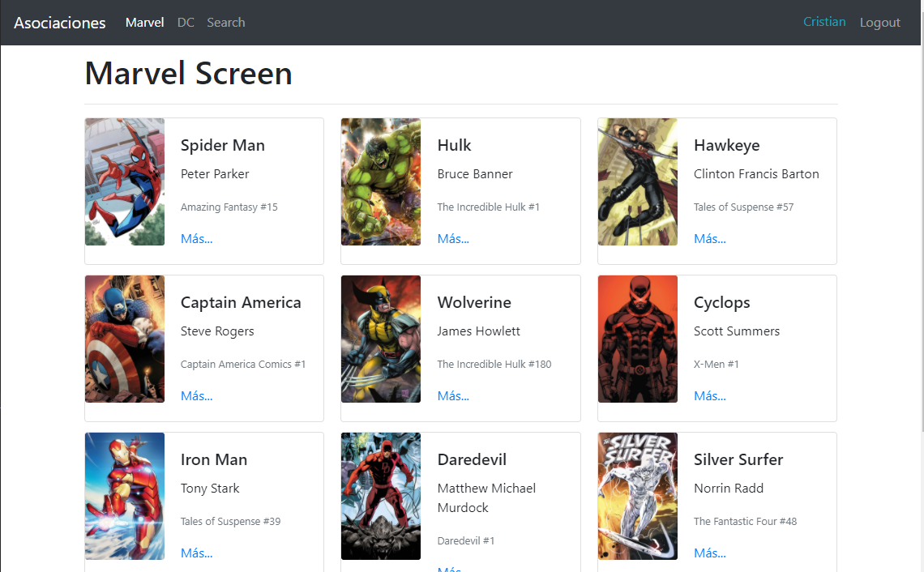Open Más... details for Hulk
Image resolution: width=924 pixels, height=572 pixels.
click(x=453, y=238)
